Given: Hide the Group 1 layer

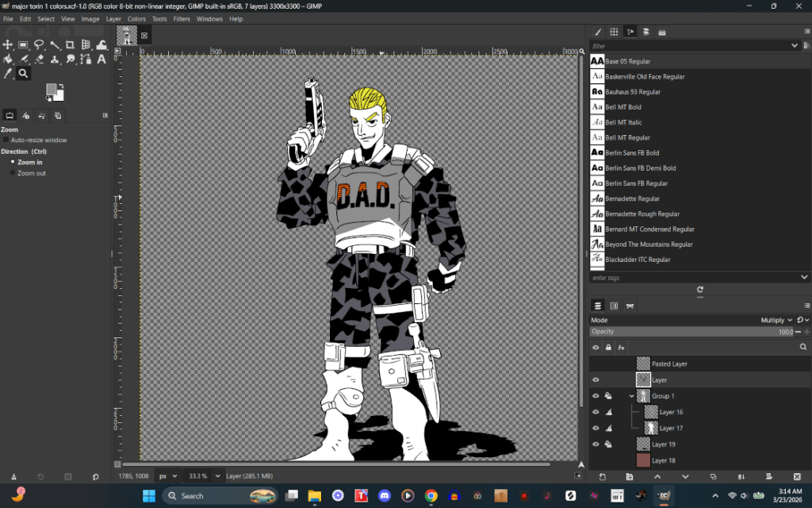Looking at the screenshot, I should point(596,395).
